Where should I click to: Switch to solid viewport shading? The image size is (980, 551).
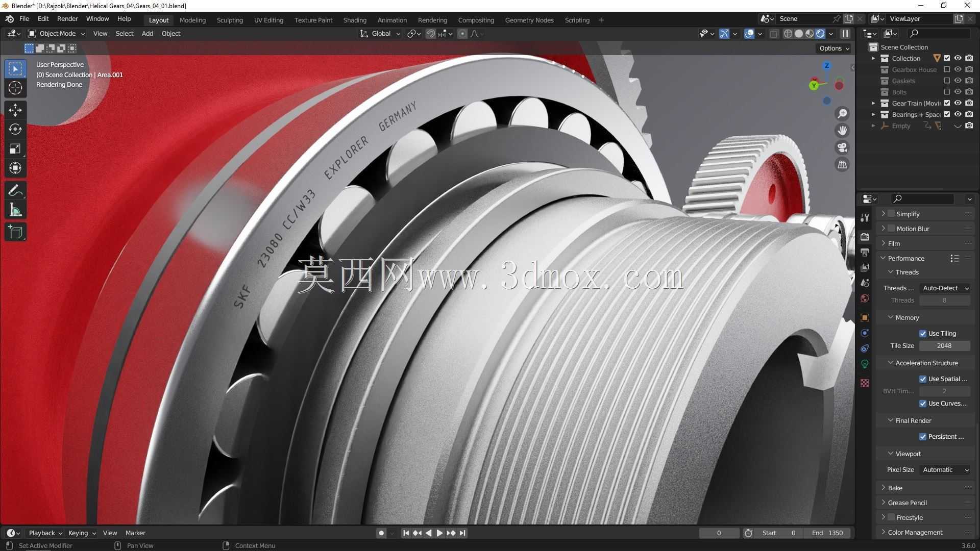click(799, 34)
